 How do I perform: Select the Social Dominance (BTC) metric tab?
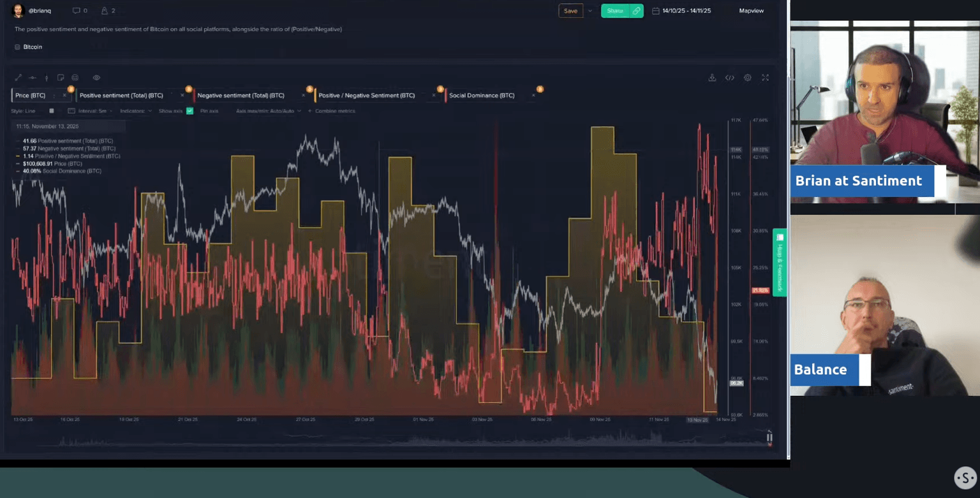coord(481,96)
